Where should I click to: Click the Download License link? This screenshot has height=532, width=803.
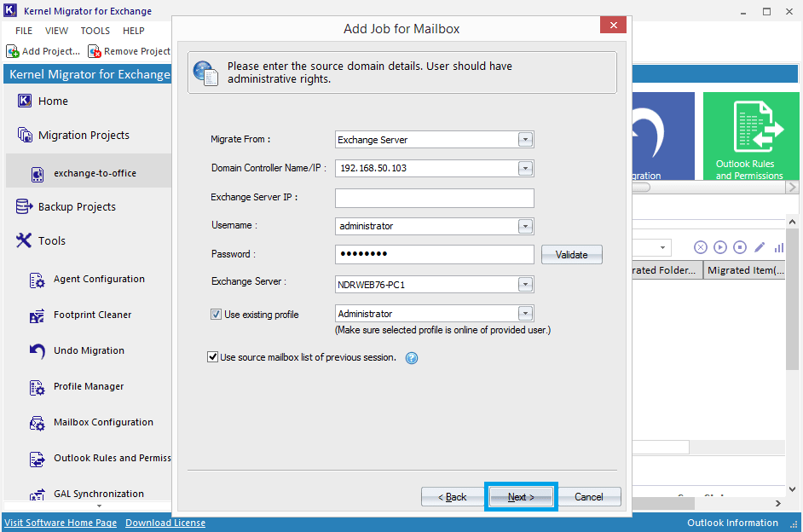click(165, 523)
